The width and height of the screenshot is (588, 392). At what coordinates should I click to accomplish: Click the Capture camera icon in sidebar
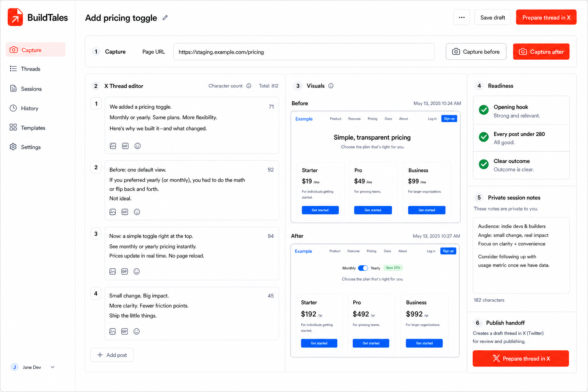[x=14, y=50]
